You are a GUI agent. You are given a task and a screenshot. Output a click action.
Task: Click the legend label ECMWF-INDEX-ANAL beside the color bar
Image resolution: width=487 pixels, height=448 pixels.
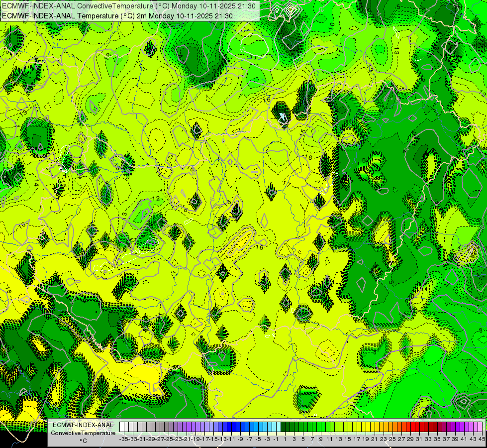pyautogui.click(x=83, y=425)
